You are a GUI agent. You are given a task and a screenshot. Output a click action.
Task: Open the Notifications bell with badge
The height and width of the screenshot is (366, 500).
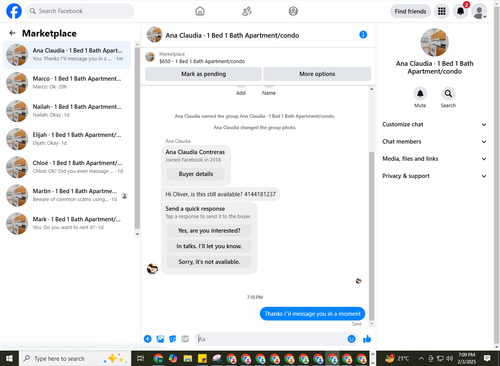coord(461,11)
